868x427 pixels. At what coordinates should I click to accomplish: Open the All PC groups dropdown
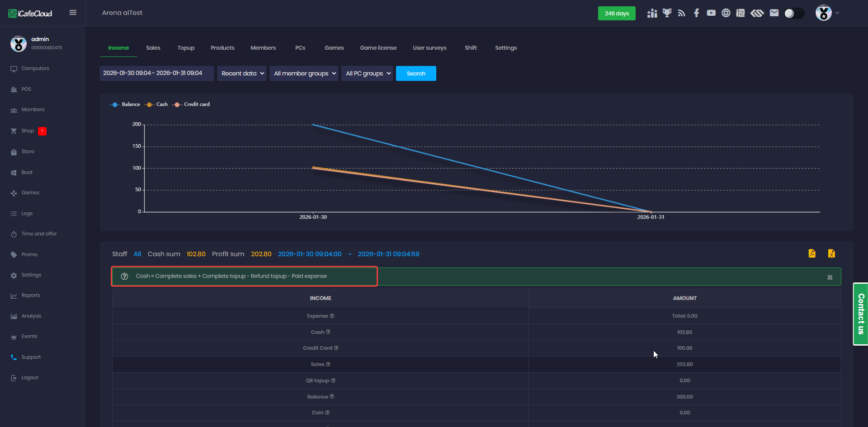pyautogui.click(x=367, y=73)
